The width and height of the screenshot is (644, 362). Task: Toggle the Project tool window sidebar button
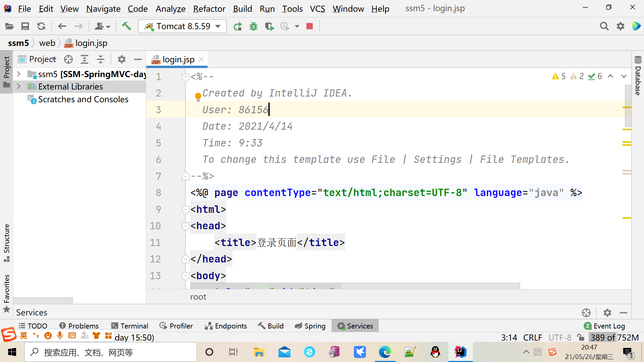tap(6, 71)
